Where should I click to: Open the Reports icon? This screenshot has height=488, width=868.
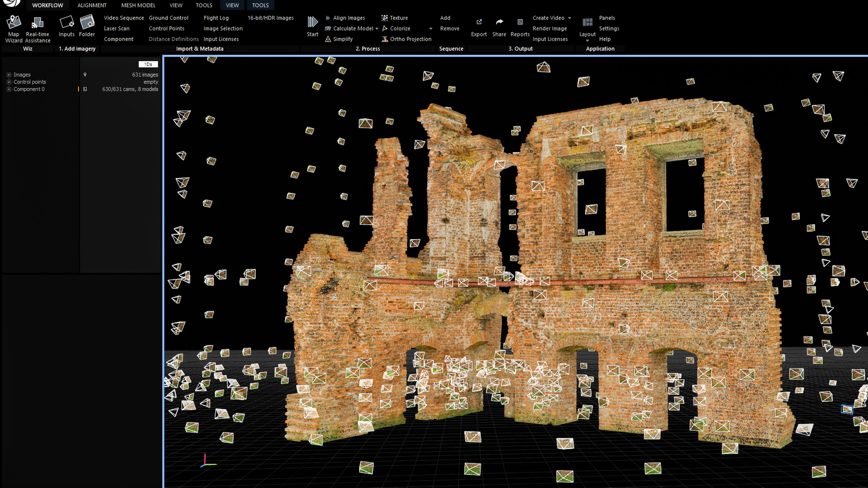(x=520, y=22)
